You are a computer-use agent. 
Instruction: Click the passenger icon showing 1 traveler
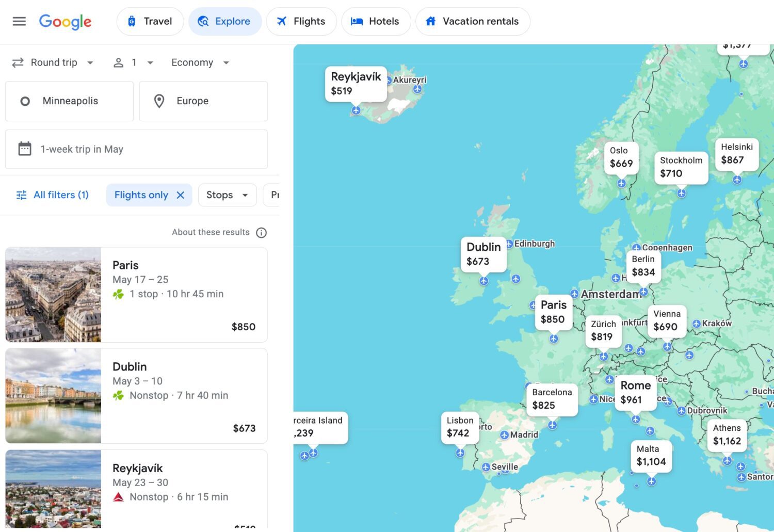(119, 62)
